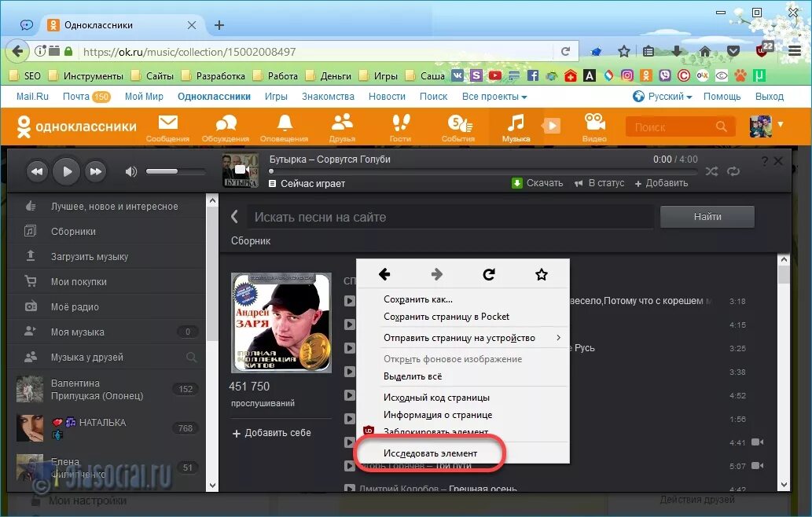Image resolution: width=812 pixels, height=517 pixels.
Task: Click Добавить себе under the album
Action: [x=271, y=433]
